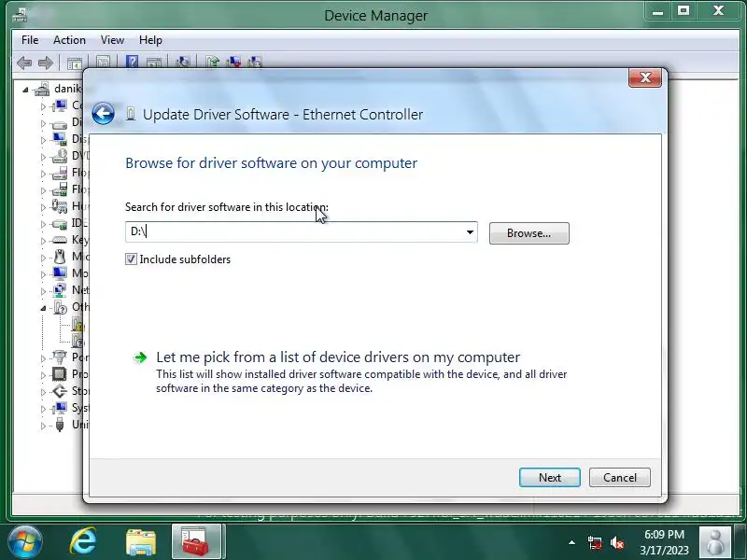Image resolution: width=747 pixels, height=560 pixels.
Task: Select the Human Interface Devices category icon
Action: click(x=60, y=206)
